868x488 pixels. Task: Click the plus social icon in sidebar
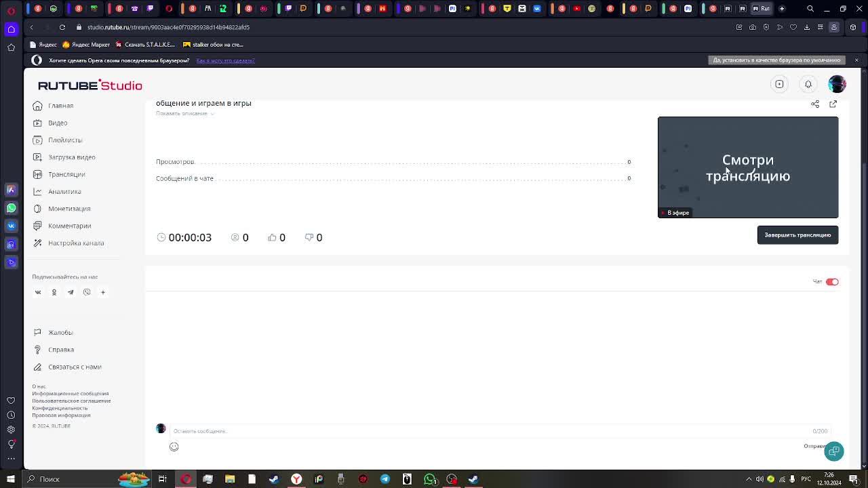tap(103, 292)
